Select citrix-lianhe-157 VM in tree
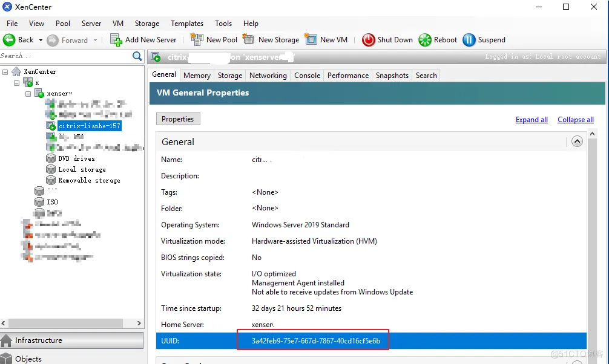 point(90,126)
